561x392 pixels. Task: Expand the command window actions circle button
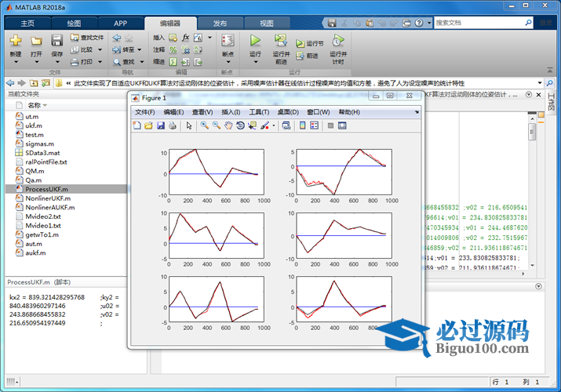(x=538, y=287)
